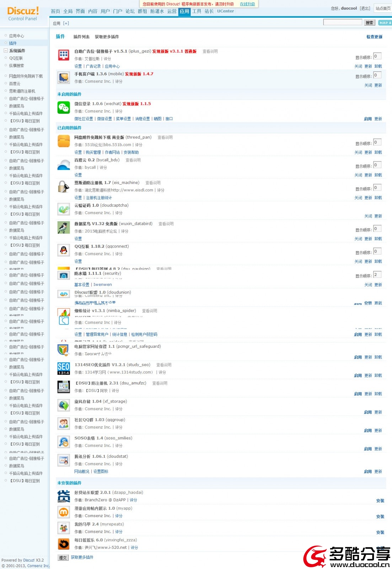Viewport: 392px width, 569px height.
Task: Switch to the 获取更多插件 tab
Action: tap(107, 37)
